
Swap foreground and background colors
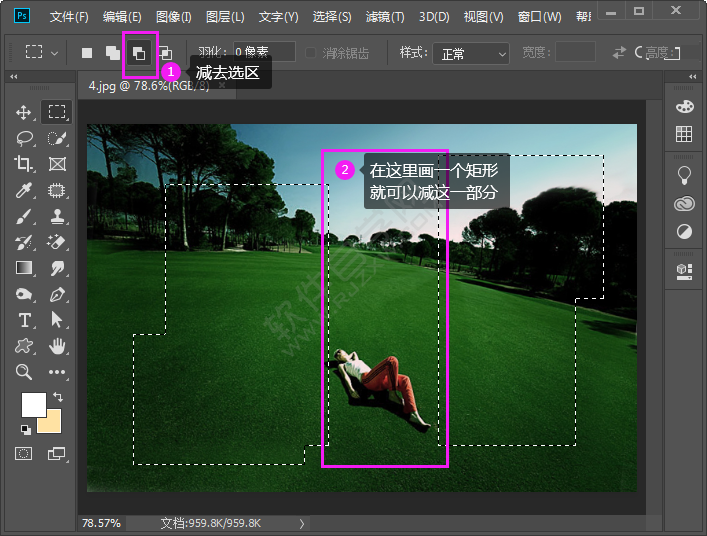coord(57,397)
